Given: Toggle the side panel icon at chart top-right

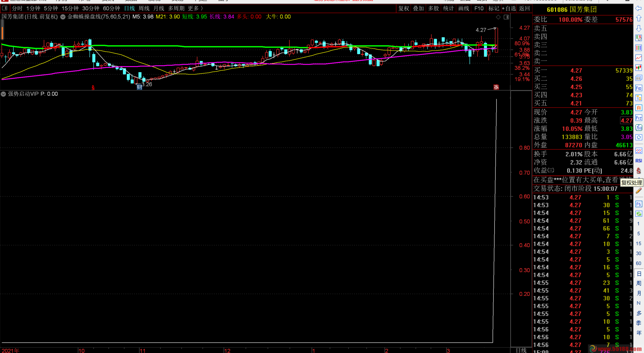Looking at the screenshot, I should pyautogui.click(x=506, y=17).
